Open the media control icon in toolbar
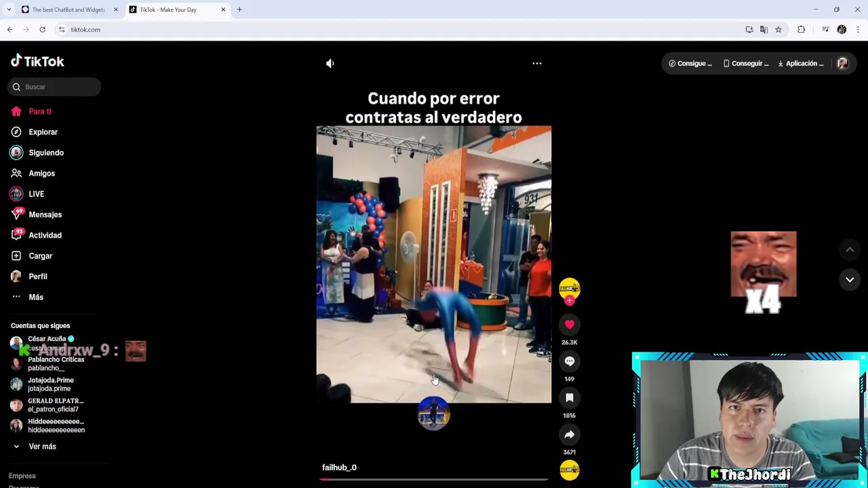This screenshot has height=488, width=868. coord(825,30)
